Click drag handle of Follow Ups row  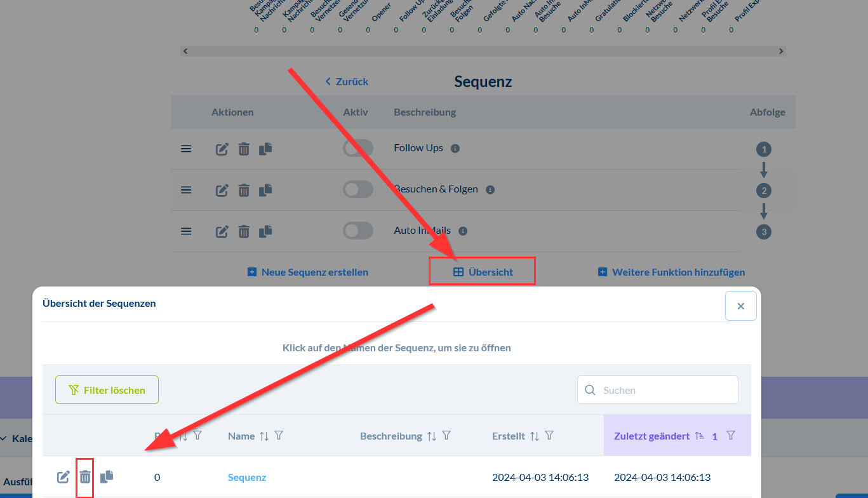click(186, 149)
